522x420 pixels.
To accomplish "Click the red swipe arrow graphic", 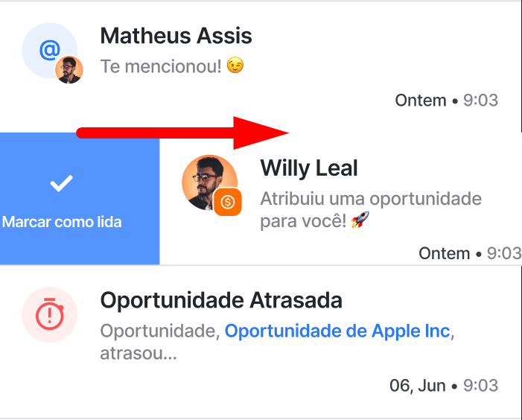I will pos(182,133).
